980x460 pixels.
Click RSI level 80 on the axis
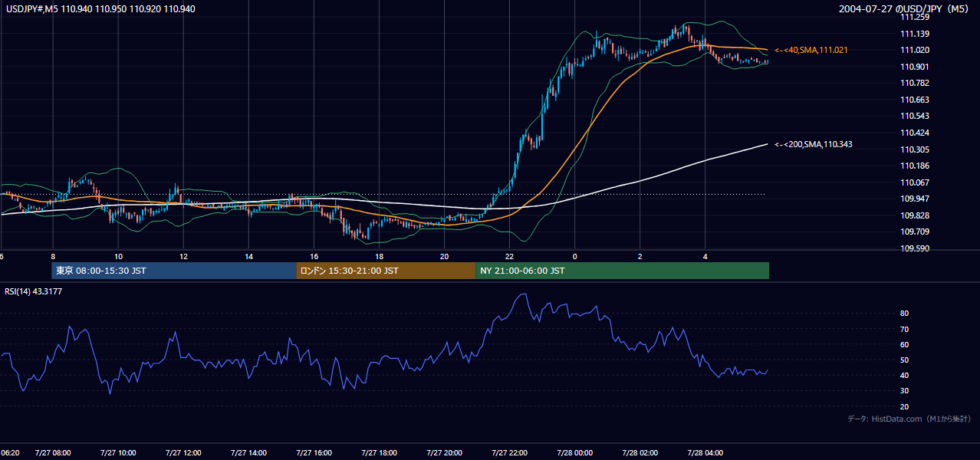pyautogui.click(x=905, y=314)
